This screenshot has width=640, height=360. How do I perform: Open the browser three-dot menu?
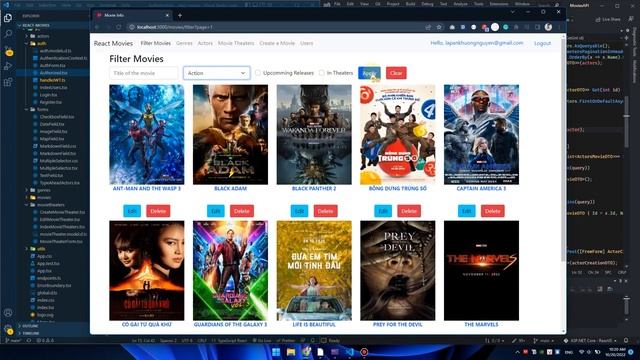coord(559,27)
